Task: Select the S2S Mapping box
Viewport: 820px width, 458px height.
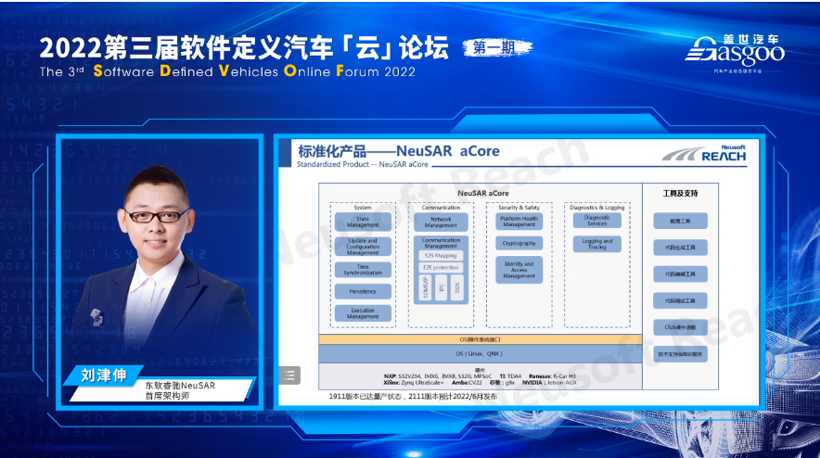Action: [440, 255]
